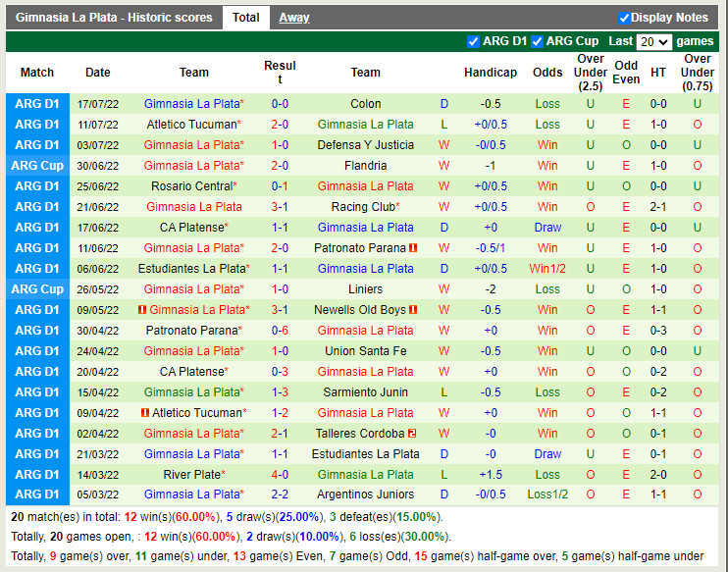Click red card icon before Atletico Tucuman, 09/04/22 row
Viewport: 728px width, 572px height.
click(144, 413)
